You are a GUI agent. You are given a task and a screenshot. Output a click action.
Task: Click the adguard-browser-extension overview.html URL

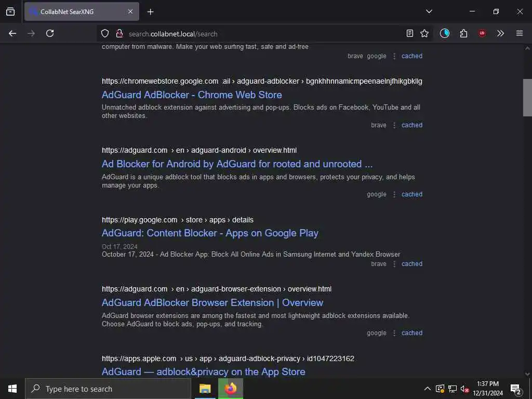click(x=217, y=289)
